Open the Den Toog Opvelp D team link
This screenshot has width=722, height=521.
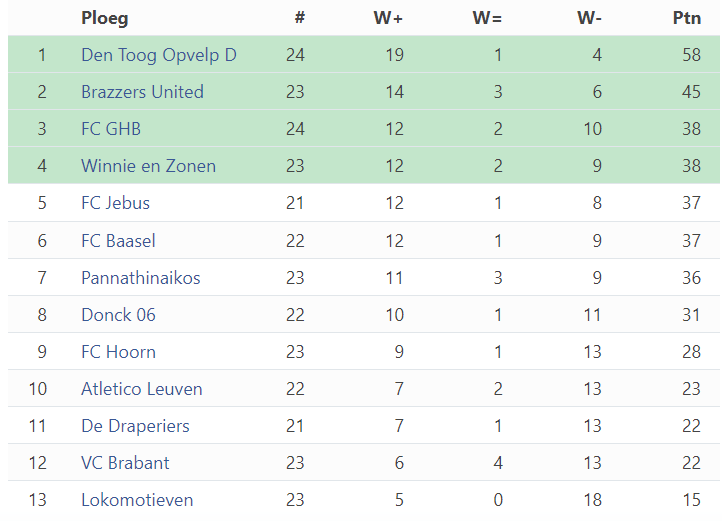point(159,55)
